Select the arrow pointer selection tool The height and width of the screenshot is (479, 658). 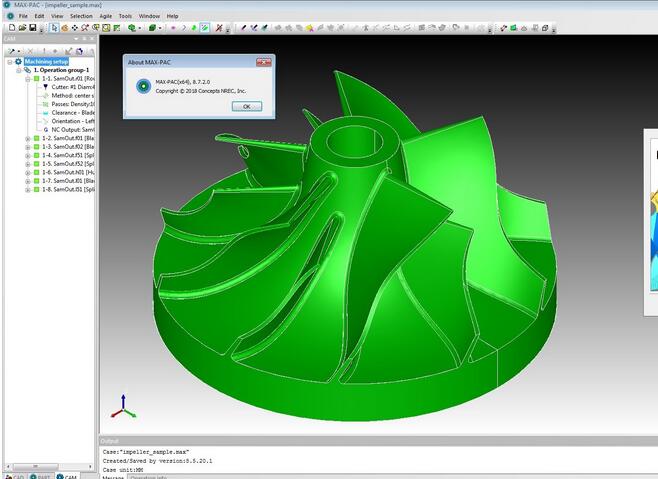click(54, 28)
